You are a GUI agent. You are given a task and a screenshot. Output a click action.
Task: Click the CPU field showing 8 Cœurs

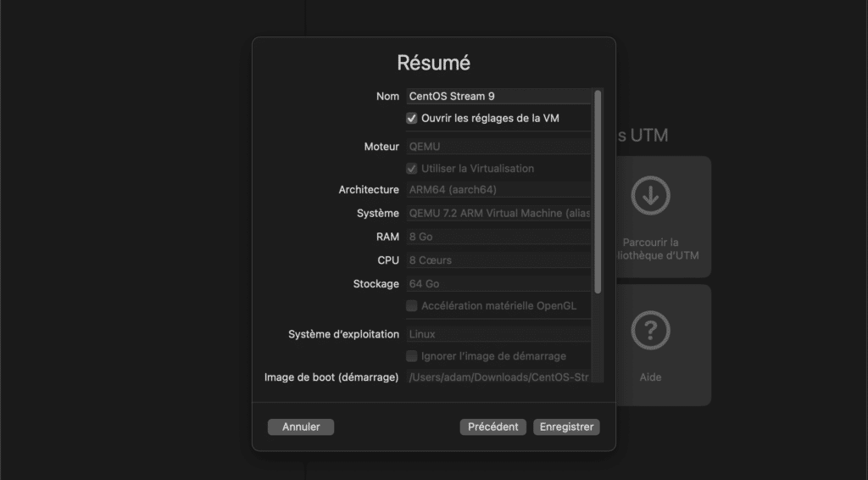point(498,260)
